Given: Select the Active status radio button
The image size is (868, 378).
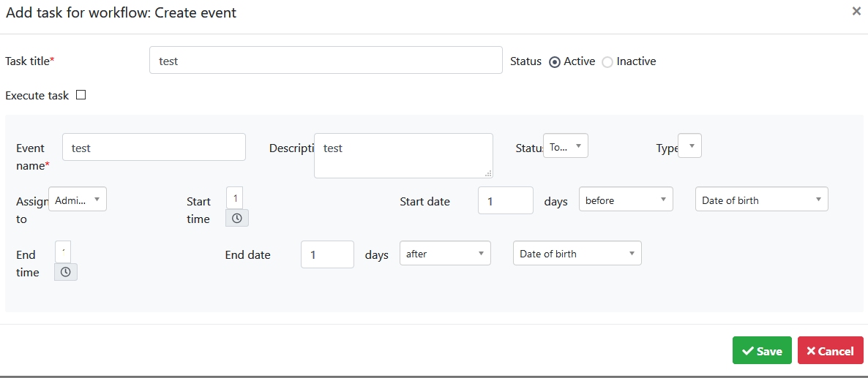Looking at the screenshot, I should 554,62.
